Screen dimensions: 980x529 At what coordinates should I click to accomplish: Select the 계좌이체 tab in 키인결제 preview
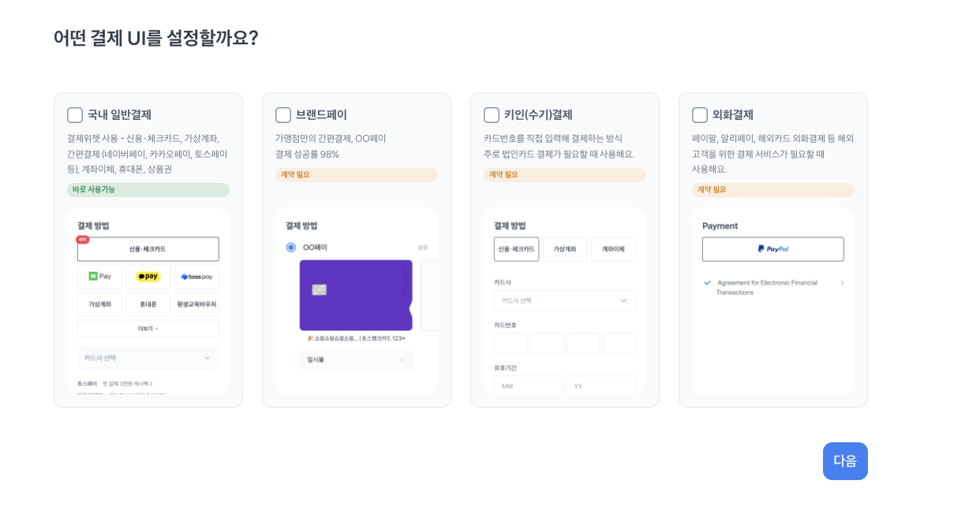(x=613, y=249)
